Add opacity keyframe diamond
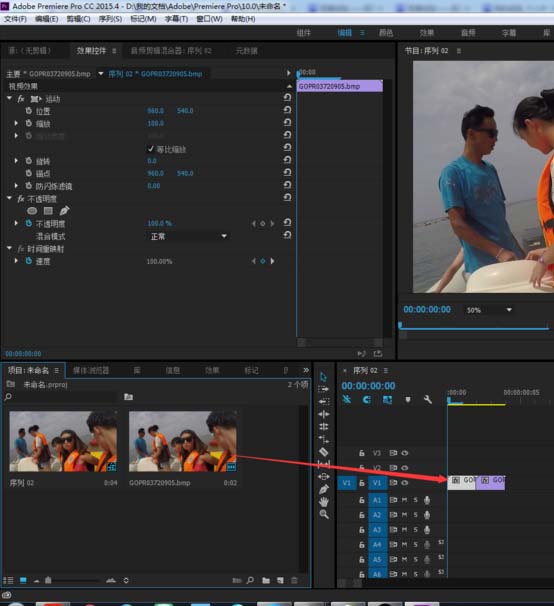This screenshot has height=606, width=554. tap(263, 223)
